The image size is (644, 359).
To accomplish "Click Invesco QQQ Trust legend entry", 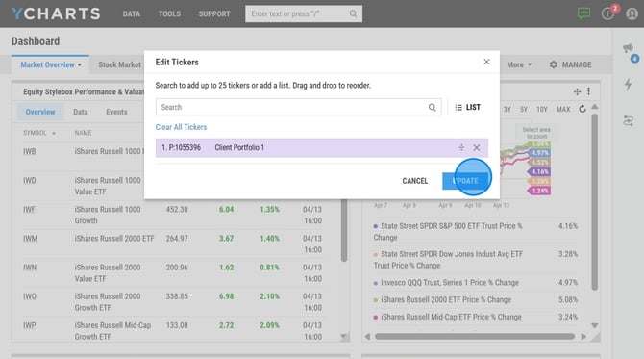I will (450, 283).
